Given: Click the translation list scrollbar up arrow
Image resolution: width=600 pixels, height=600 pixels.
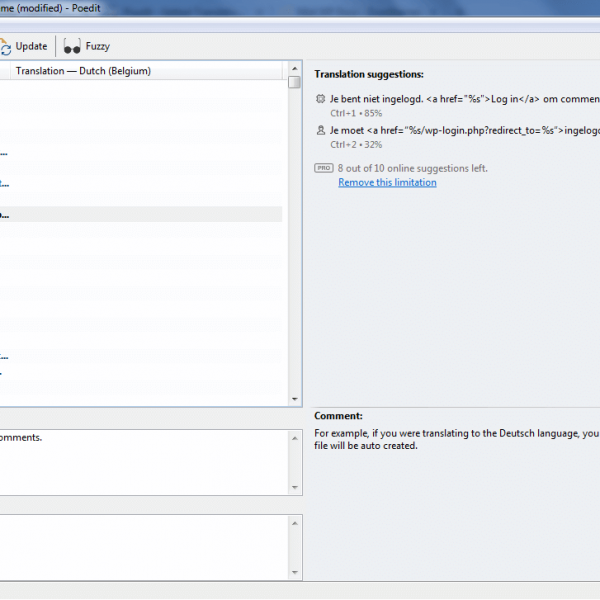Looking at the screenshot, I should [294, 69].
